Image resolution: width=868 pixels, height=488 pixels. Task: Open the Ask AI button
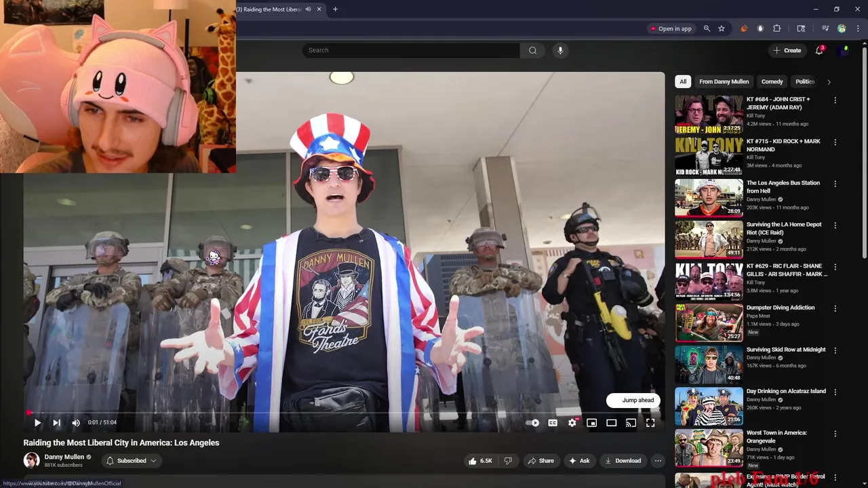pos(578,461)
